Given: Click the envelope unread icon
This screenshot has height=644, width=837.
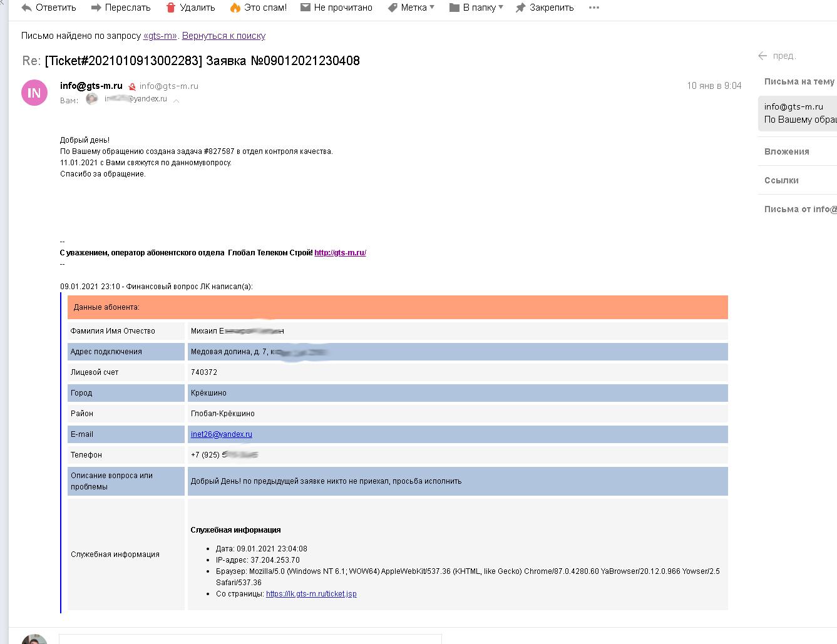Looking at the screenshot, I should tap(306, 8).
